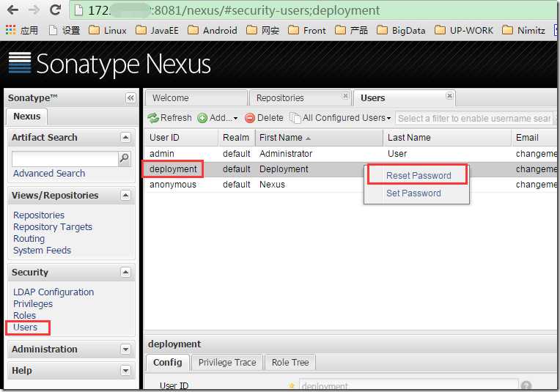This screenshot has width=560, height=392.
Task: Expand the Administration panel
Action: 125,350
